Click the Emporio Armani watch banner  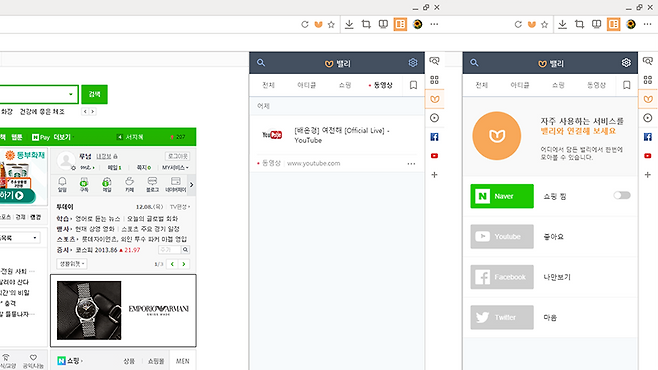[123, 310]
